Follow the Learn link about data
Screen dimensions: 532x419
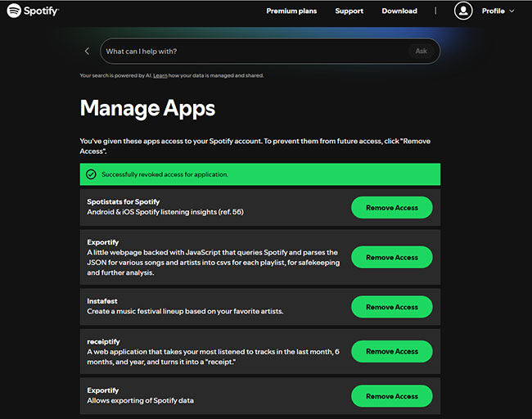click(160, 75)
